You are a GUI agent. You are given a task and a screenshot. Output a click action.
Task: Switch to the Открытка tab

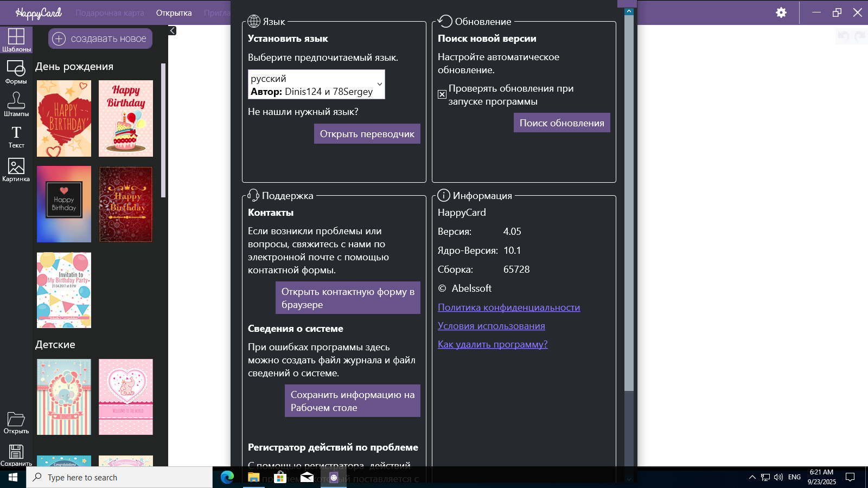tap(174, 13)
